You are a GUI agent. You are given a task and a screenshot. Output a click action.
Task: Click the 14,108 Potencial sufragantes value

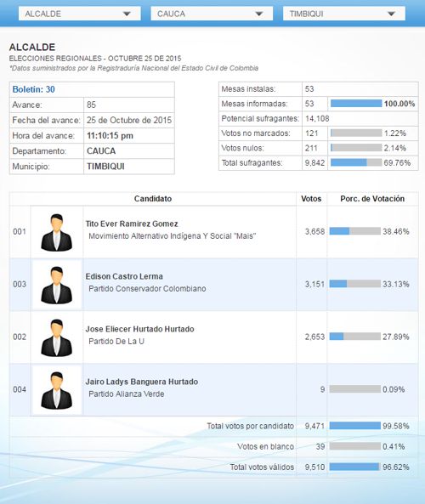pyautogui.click(x=317, y=119)
